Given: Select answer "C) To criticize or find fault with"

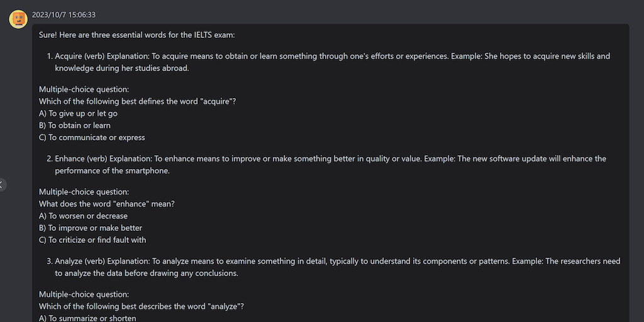Looking at the screenshot, I should tap(92, 240).
